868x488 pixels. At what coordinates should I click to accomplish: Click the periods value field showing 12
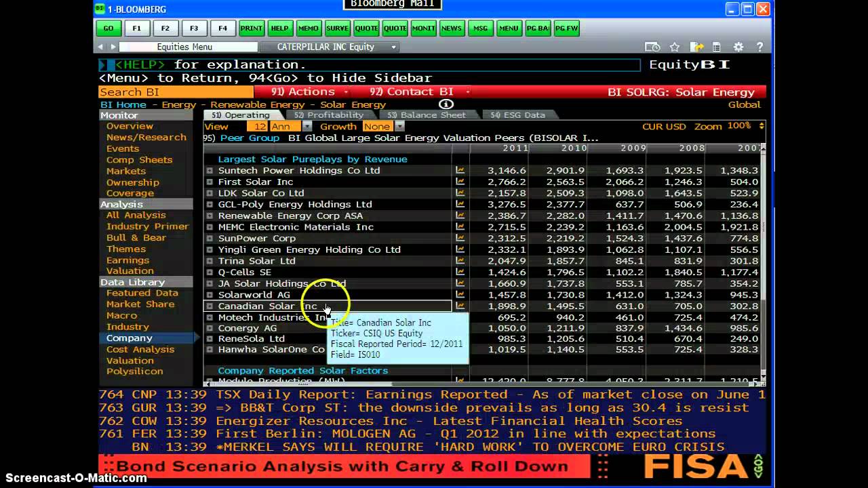tap(258, 127)
